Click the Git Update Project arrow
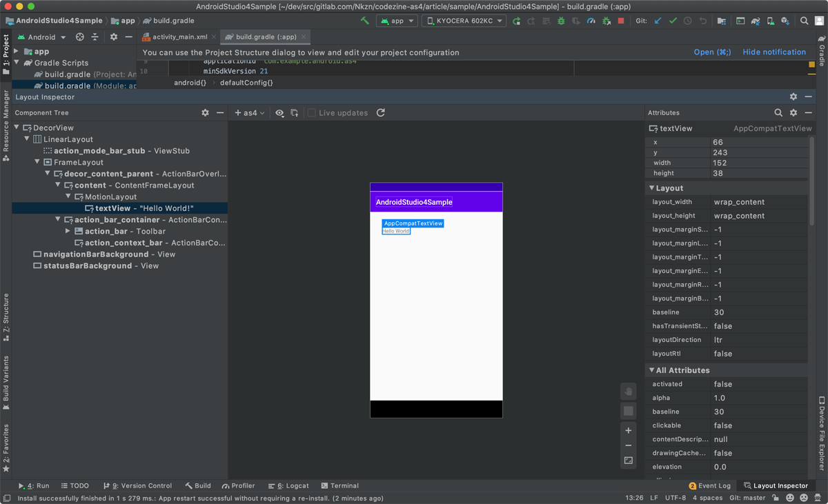The image size is (828, 504). click(x=658, y=21)
